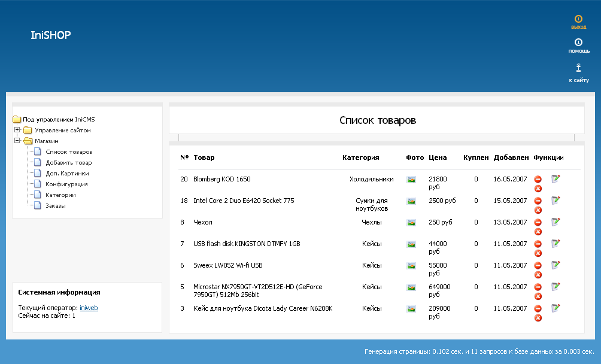Viewport: 601px width, 364px height.
Task: Click red X icon for Кейс Dicota row
Action: pyautogui.click(x=538, y=318)
